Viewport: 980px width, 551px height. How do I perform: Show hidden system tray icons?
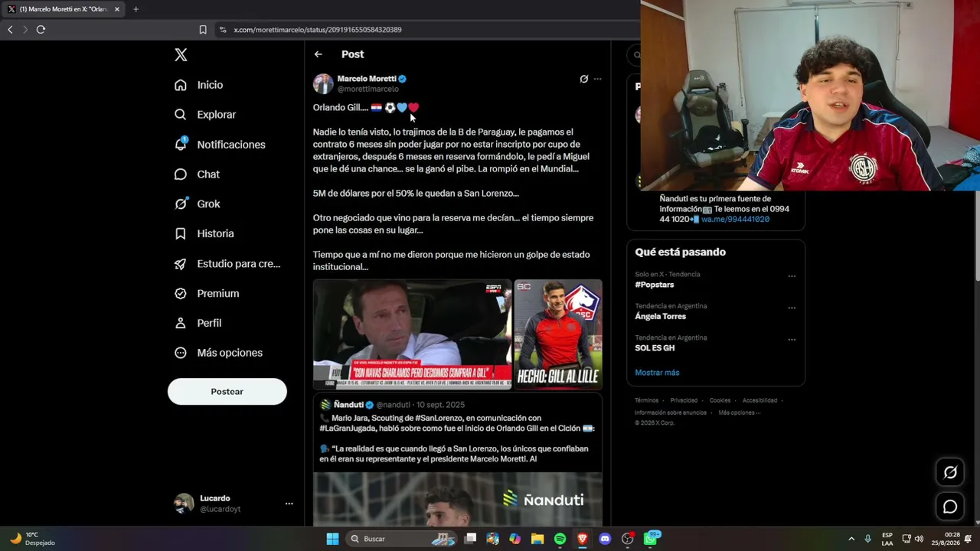pos(851,539)
